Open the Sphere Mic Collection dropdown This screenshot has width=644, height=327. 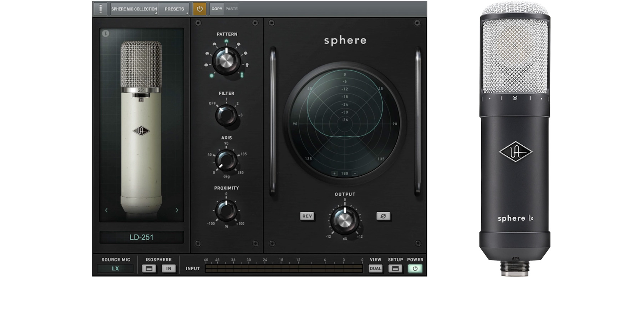[134, 9]
